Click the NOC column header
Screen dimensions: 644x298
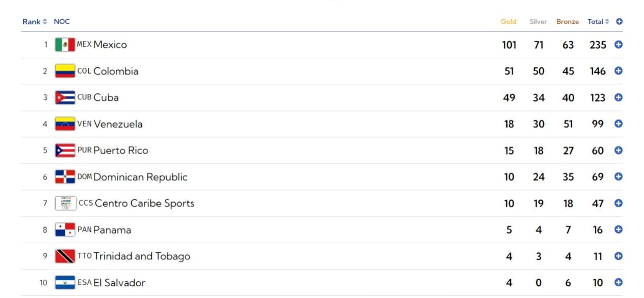coord(62,22)
